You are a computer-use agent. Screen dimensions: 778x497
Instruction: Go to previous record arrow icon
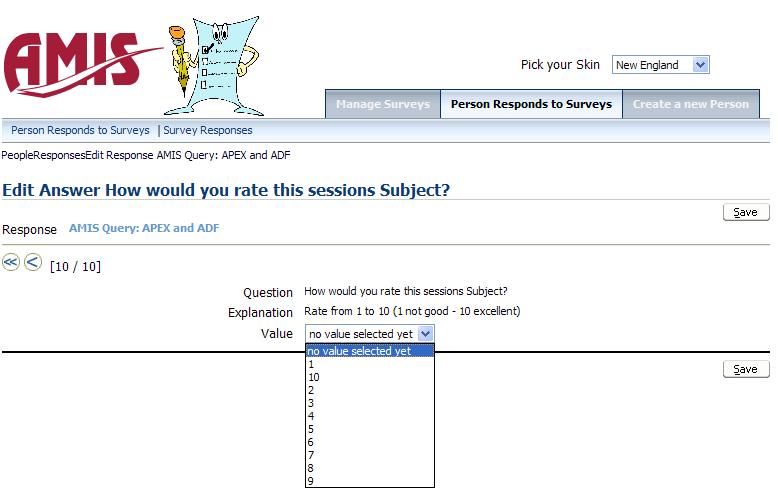pos(32,263)
